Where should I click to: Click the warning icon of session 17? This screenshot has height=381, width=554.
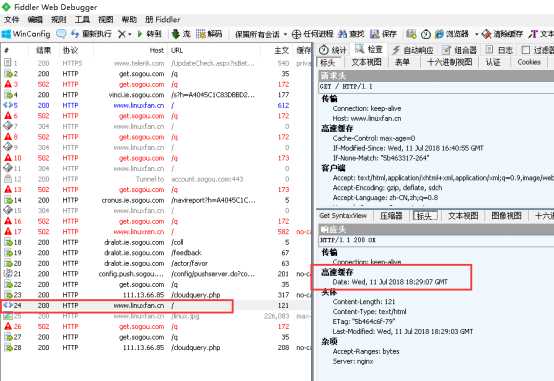[8, 231]
